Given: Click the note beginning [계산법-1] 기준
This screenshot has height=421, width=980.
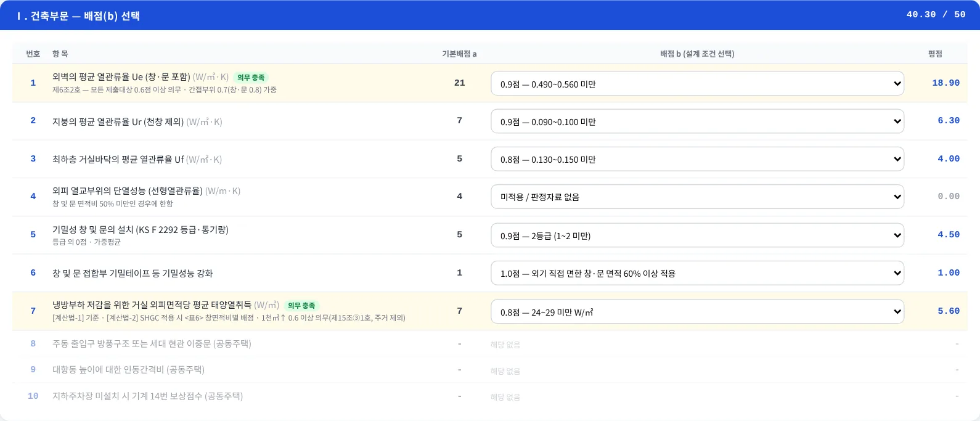Looking at the screenshot, I should pos(229,318).
